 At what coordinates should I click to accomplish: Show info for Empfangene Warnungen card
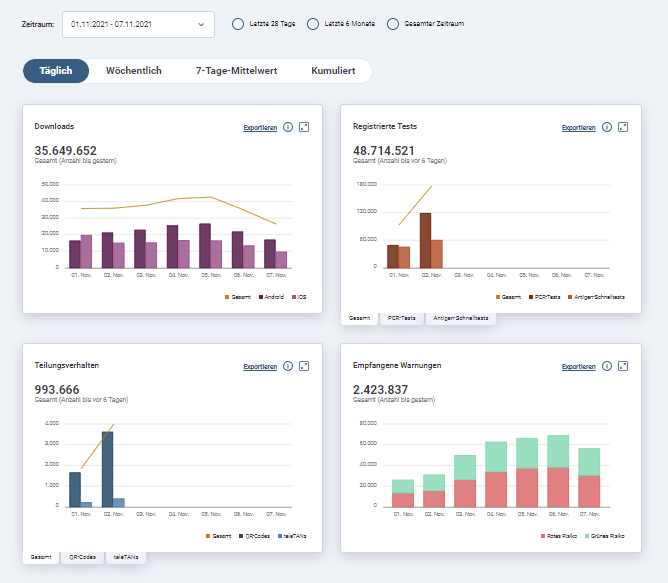click(607, 366)
